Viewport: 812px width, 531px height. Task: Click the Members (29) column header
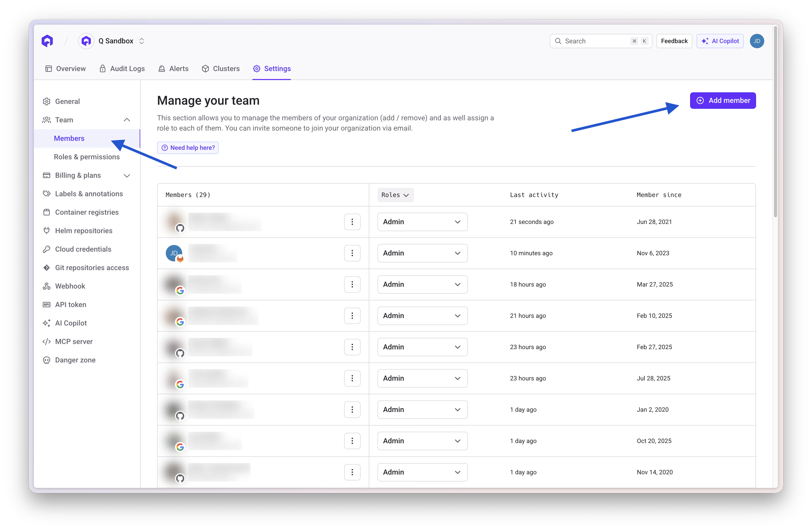pos(188,195)
